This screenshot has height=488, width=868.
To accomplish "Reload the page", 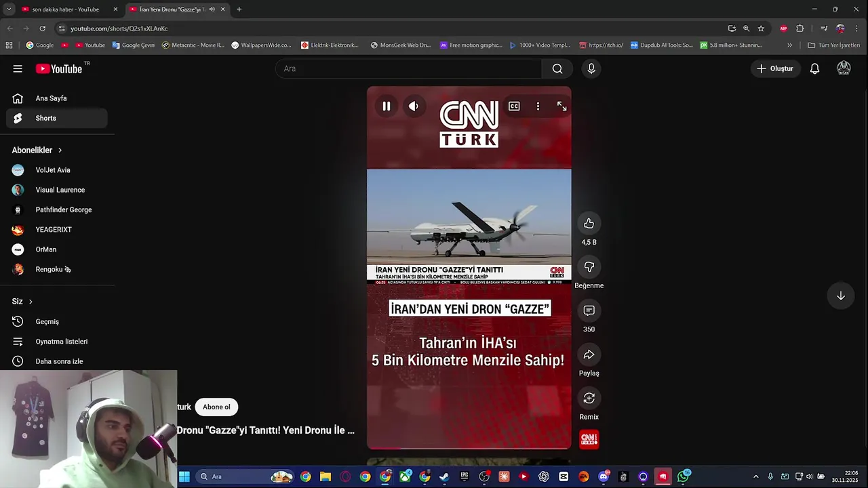I will [x=42, y=28].
